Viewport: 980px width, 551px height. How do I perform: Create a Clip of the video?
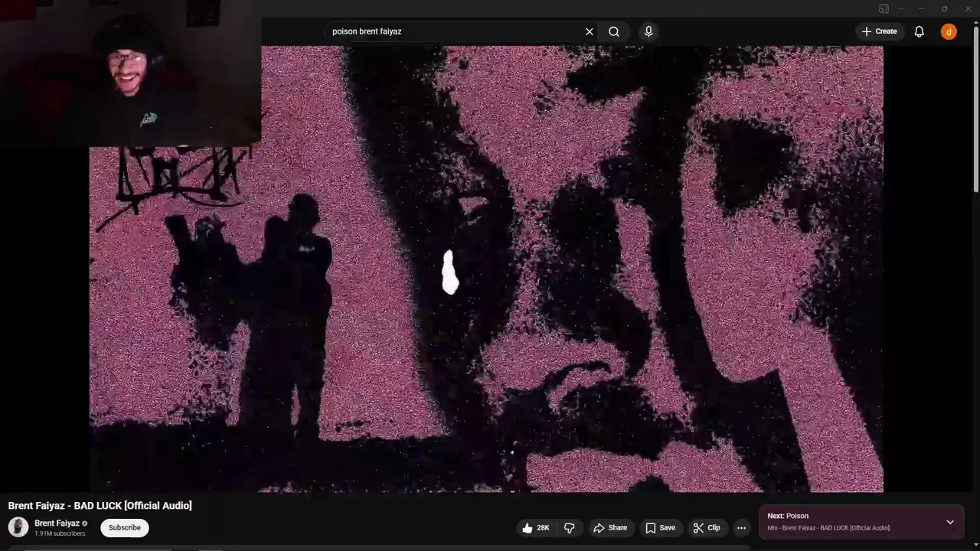point(707,528)
